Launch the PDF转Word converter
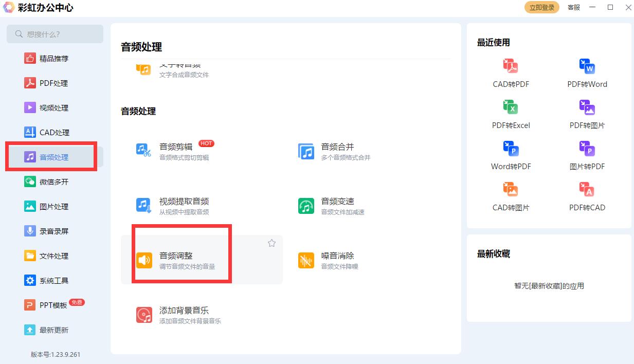This screenshot has width=634, height=364. (587, 72)
